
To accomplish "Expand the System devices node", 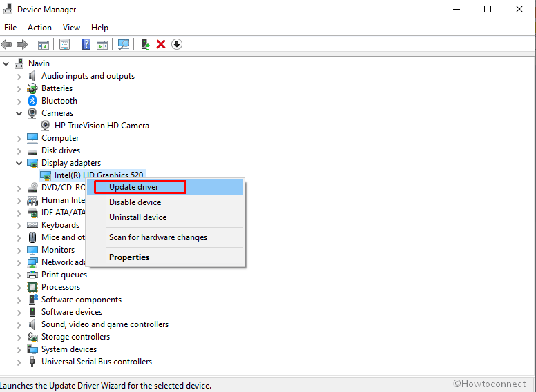I will [x=19, y=350].
